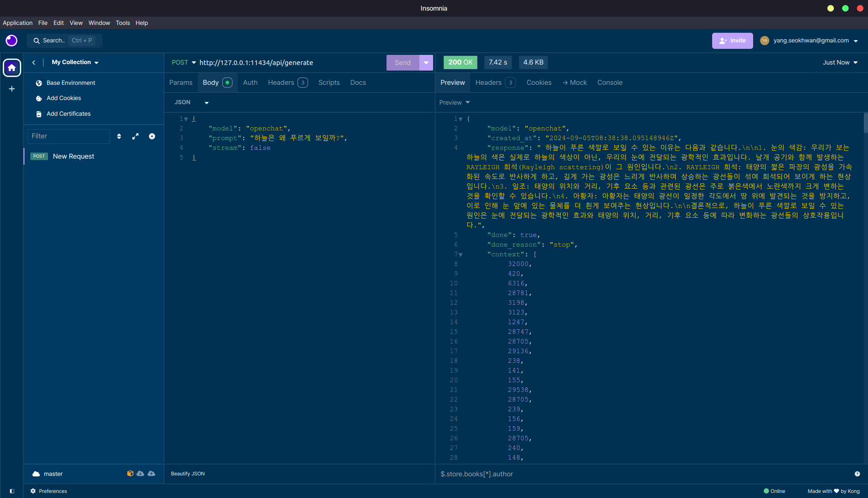Image resolution: width=868 pixels, height=498 pixels.
Task: Click the Insomnia logo icon
Action: [x=12, y=41]
